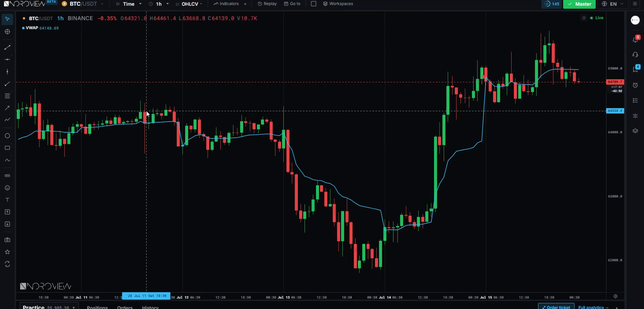Open the support headset icon
Viewport: 644px width, 309px height.
point(635,54)
